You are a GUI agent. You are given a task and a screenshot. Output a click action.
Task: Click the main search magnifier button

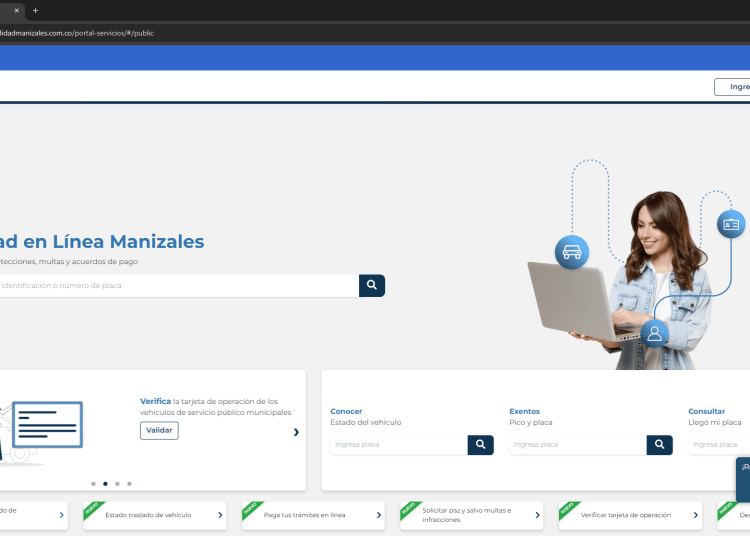(372, 285)
